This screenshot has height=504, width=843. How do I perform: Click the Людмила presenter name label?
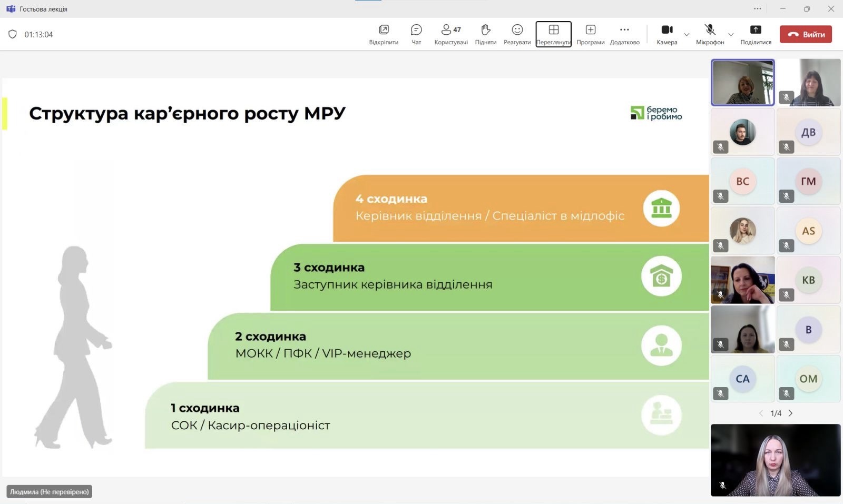[50, 491]
